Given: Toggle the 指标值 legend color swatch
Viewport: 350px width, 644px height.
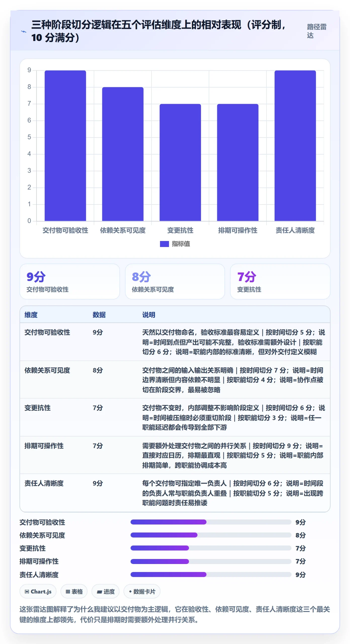Looking at the screenshot, I should pos(164,244).
